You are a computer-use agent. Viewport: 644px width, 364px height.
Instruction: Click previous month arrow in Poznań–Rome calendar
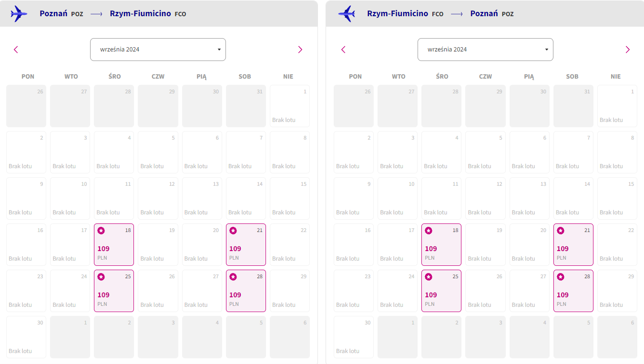[16, 50]
